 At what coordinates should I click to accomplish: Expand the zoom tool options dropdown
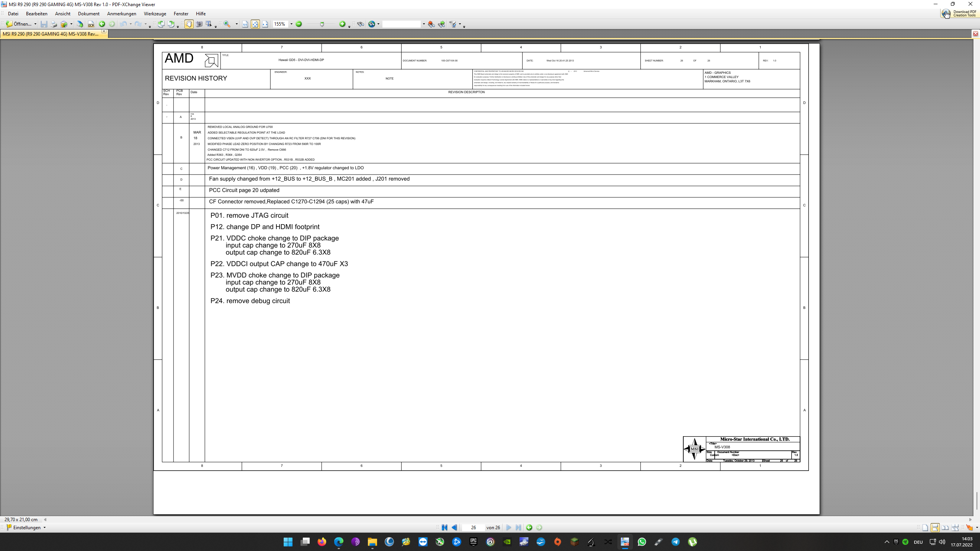237,24
